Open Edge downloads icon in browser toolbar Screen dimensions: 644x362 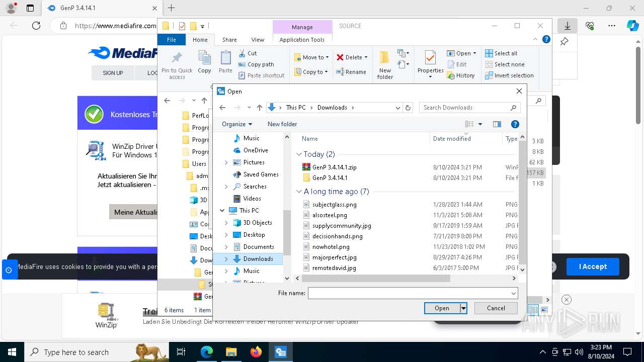point(568,26)
